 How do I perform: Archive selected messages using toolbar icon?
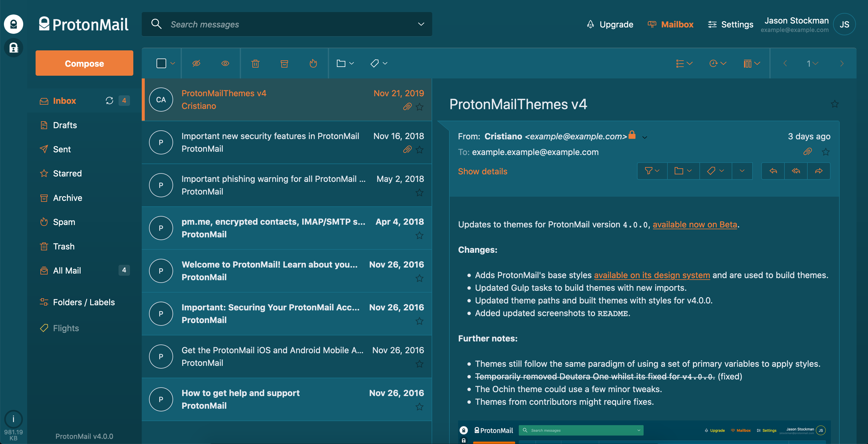point(284,63)
